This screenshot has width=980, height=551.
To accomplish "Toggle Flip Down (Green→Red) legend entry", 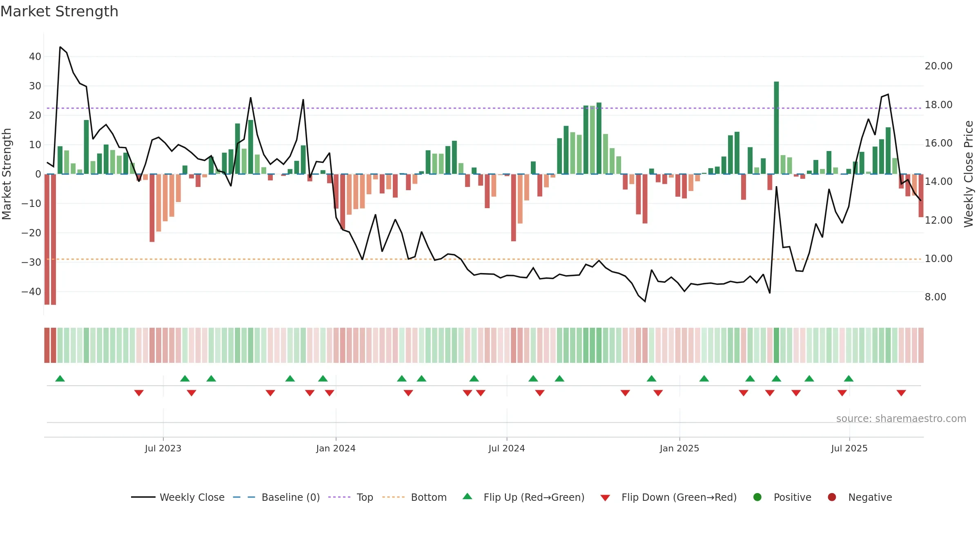I will pyautogui.click(x=668, y=497).
